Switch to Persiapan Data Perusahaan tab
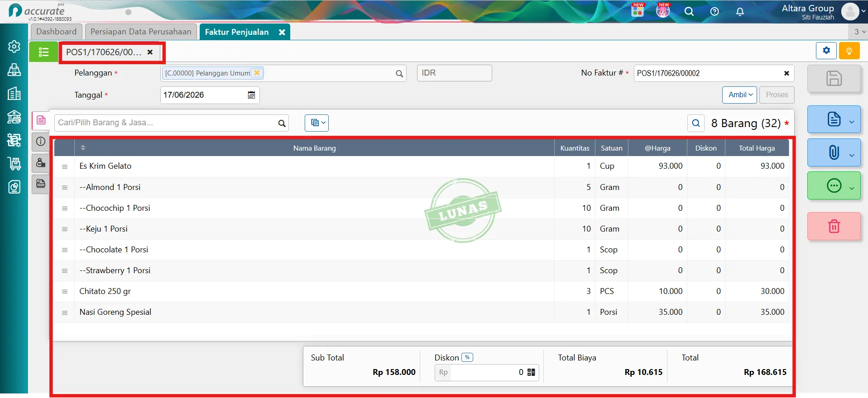The width and height of the screenshot is (868, 398). 141,32
